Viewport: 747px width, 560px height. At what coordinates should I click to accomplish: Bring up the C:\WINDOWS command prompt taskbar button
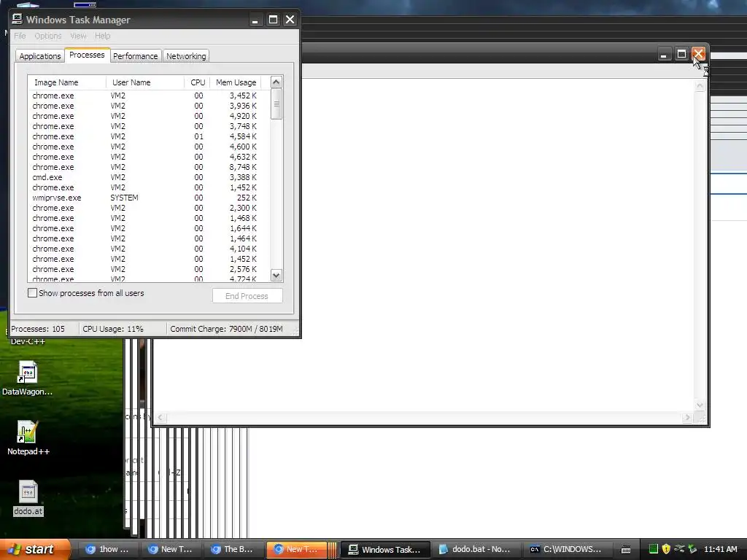pos(565,549)
